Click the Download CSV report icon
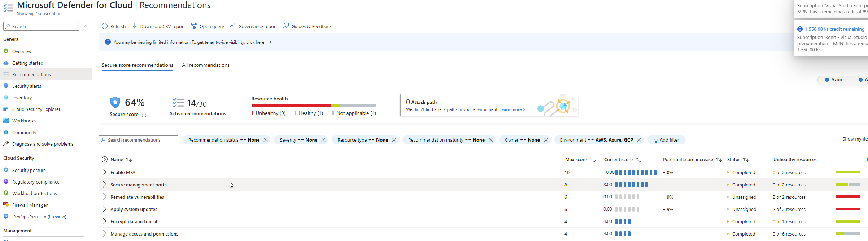 (x=134, y=26)
